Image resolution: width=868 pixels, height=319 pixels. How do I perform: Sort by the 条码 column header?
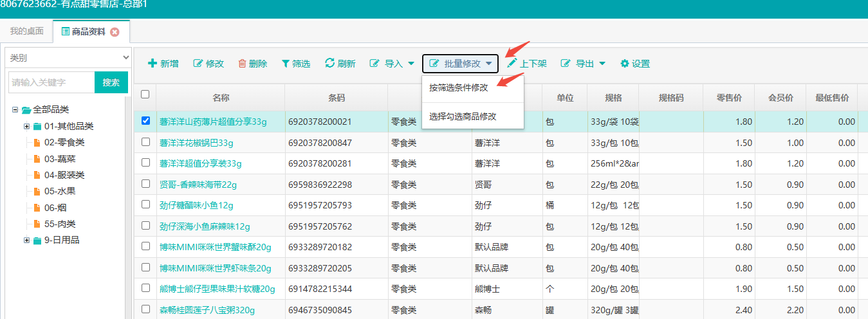337,98
